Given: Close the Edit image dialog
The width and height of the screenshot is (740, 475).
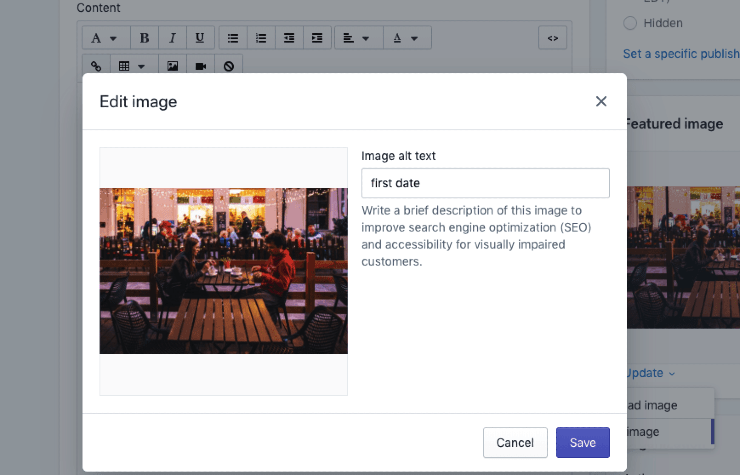Looking at the screenshot, I should pos(601,101).
